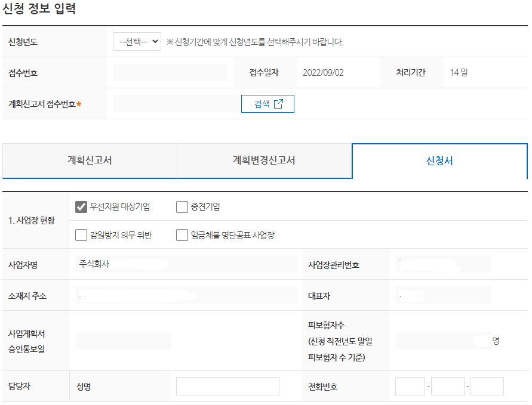Image resolution: width=532 pixels, height=405 pixels.
Task: Focus the 담당자 성명 name input
Action: [x=227, y=387]
